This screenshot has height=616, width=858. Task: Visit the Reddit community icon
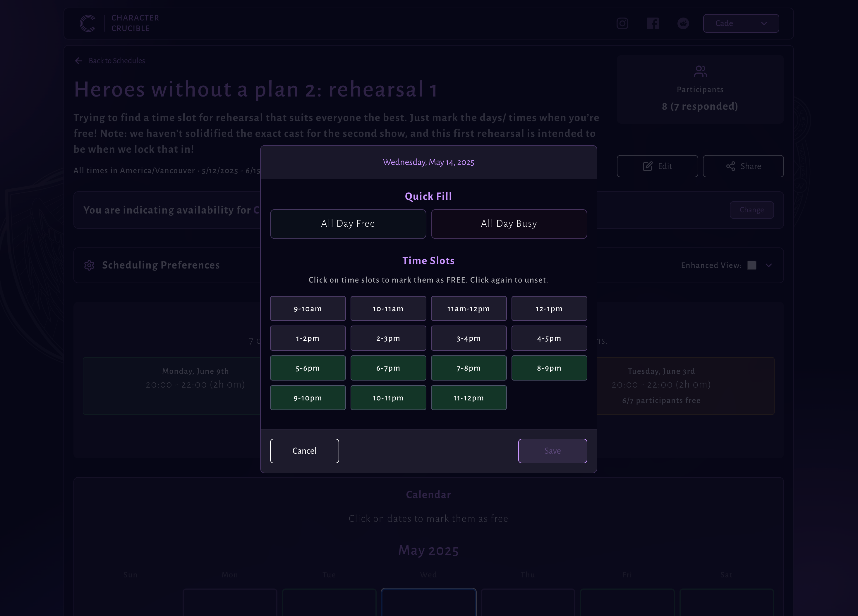683,23
